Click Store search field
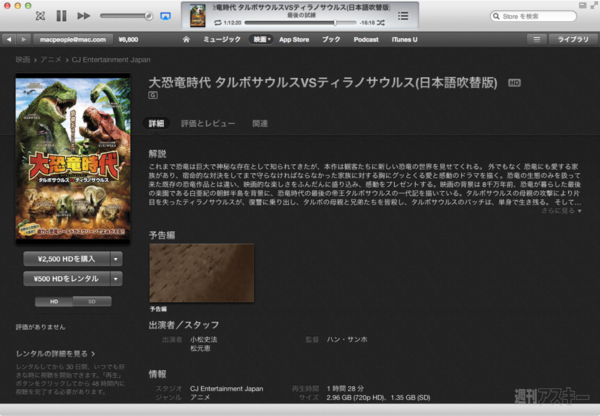 click(533, 16)
